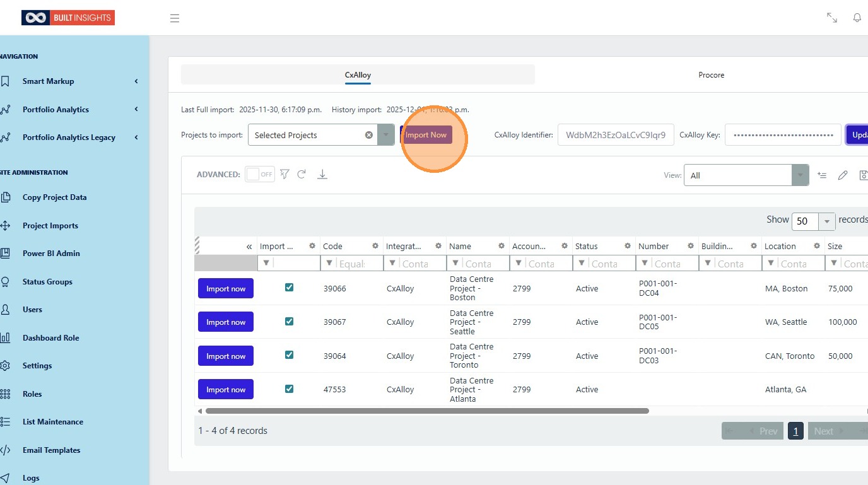
Task: Expand the Portfolio Analytics submenu
Action: click(136, 110)
